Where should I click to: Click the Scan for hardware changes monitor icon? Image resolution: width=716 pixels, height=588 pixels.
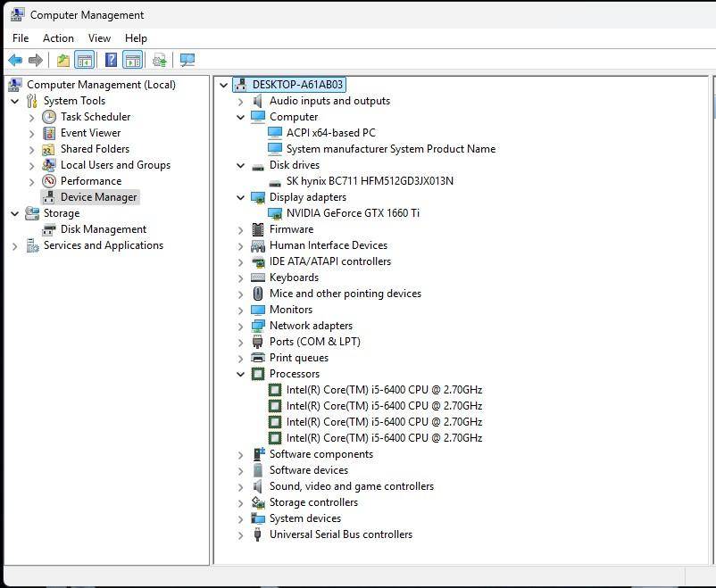[187, 60]
